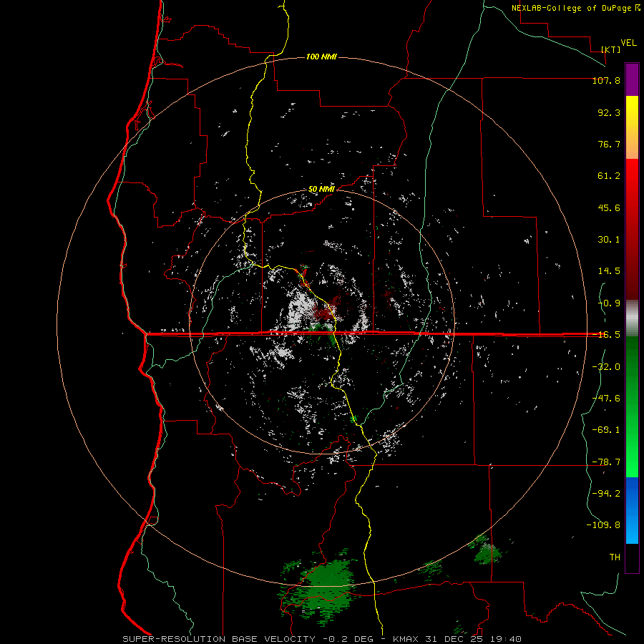The image size is (644, 644).
Task: Click the TH label on the scale
Action: 615,557
